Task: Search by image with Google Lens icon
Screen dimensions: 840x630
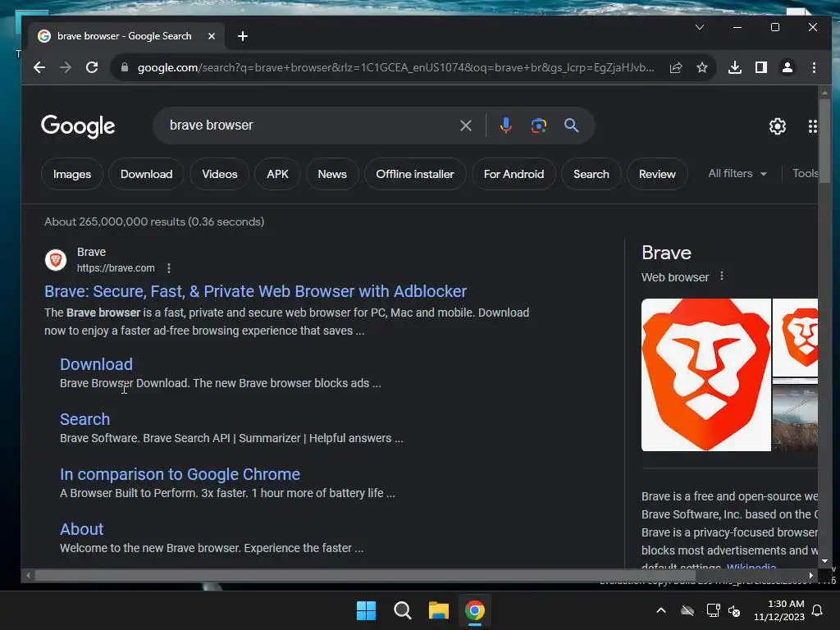Action: pos(538,126)
